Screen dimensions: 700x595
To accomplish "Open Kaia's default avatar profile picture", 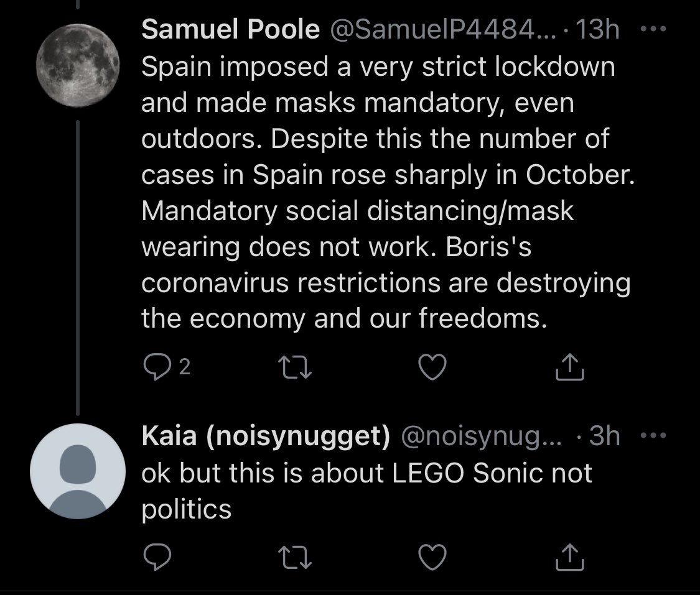I will pyautogui.click(x=78, y=471).
